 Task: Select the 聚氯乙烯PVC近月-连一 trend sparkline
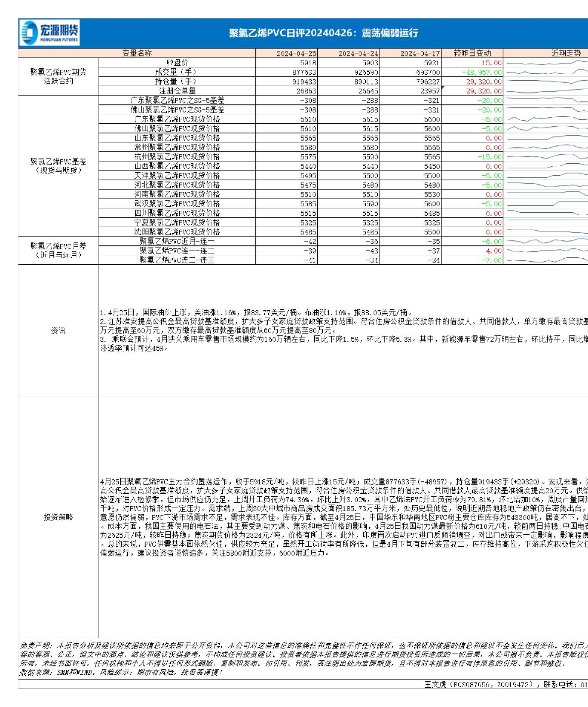pos(545,241)
